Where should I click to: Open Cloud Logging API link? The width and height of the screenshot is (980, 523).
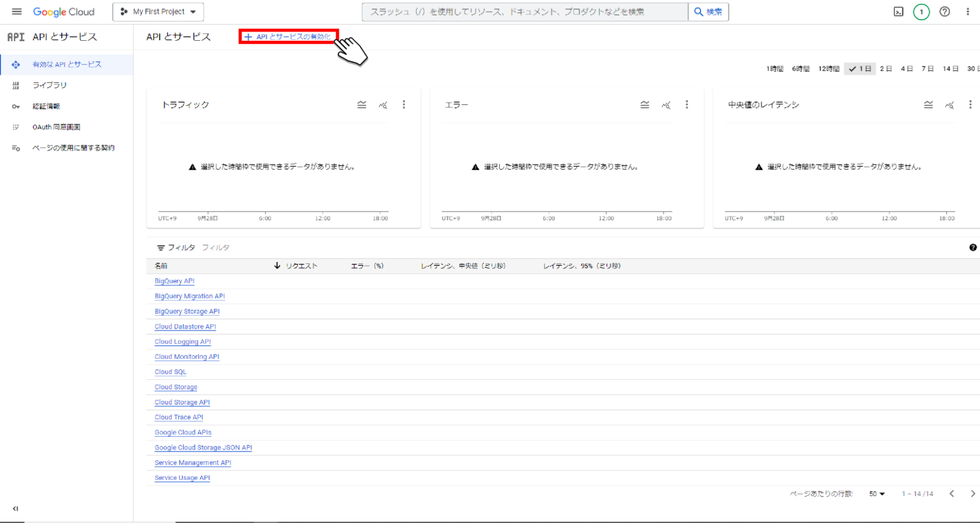click(183, 342)
